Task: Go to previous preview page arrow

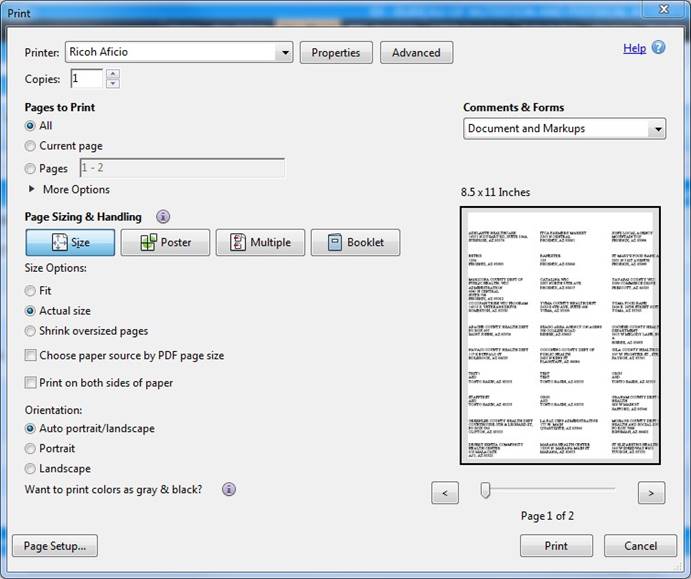Action: point(445,492)
